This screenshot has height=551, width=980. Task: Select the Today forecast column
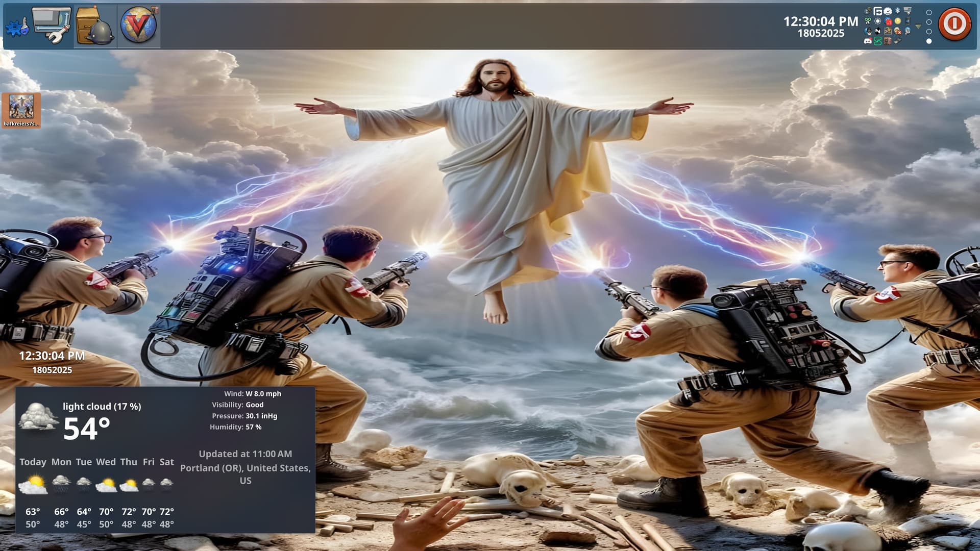coord(33,492)
